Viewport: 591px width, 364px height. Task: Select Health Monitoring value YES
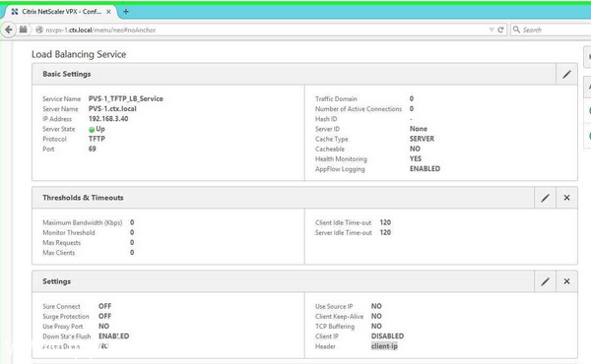click(416, 158)
